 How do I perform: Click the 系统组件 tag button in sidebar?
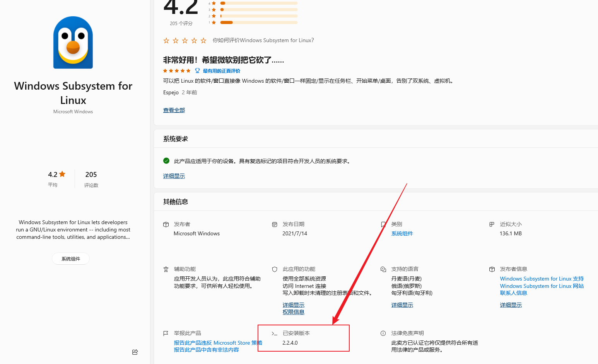tap(71, 259)
